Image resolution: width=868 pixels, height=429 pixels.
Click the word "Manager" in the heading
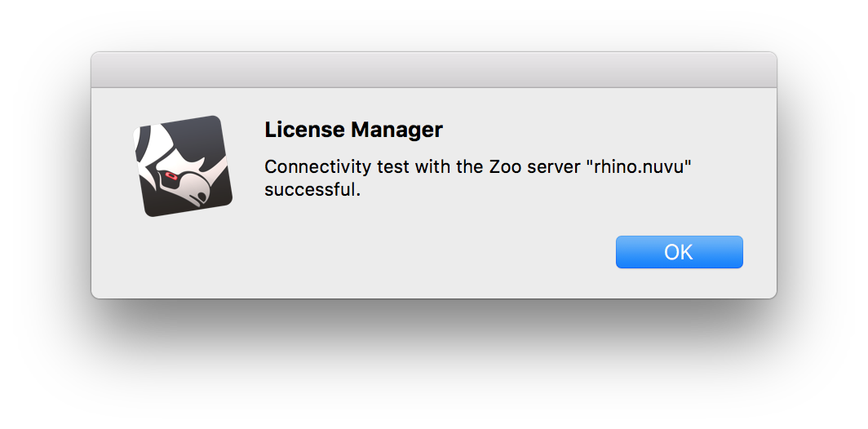coord(397,130)
